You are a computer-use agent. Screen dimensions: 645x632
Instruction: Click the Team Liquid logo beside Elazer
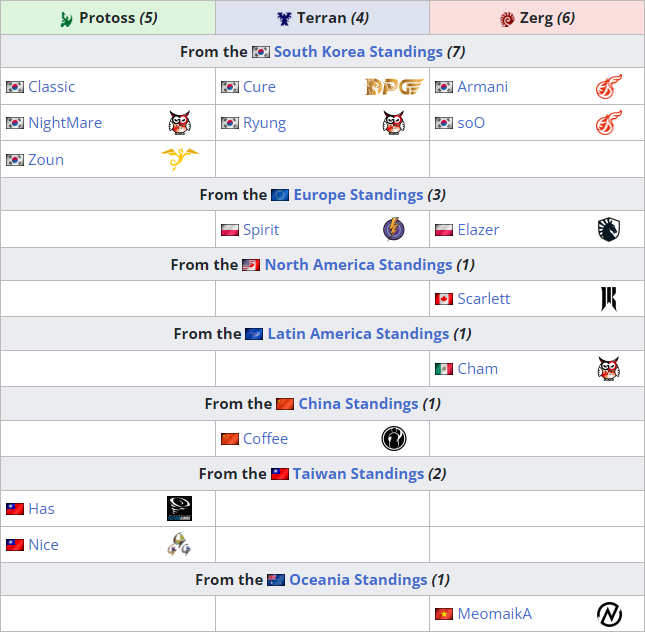point(609,229)
